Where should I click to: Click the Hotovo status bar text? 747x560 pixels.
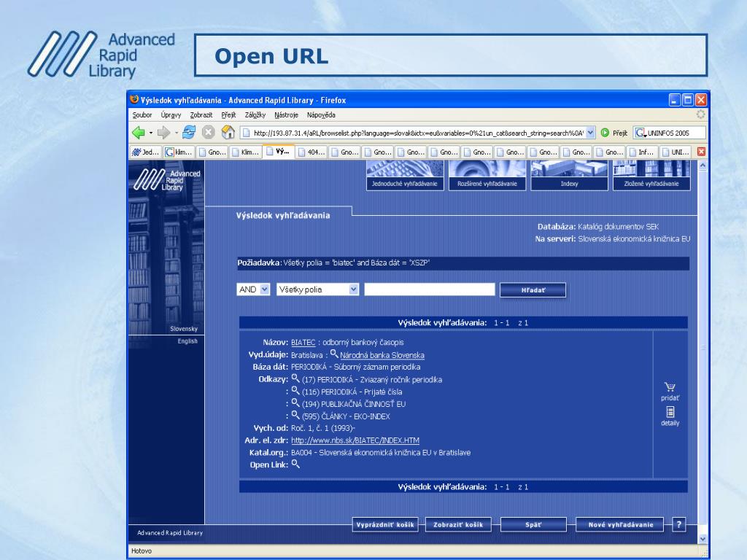[142, 551]
